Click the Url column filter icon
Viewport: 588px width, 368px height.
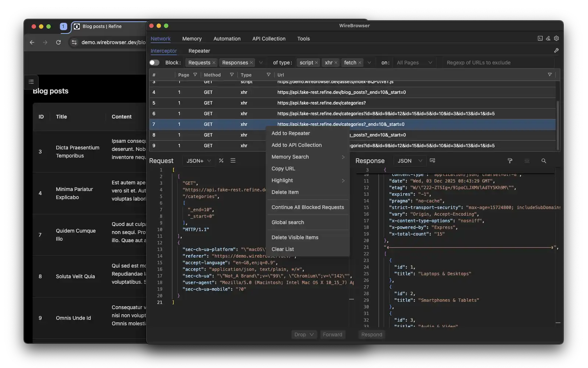point(549,75)
